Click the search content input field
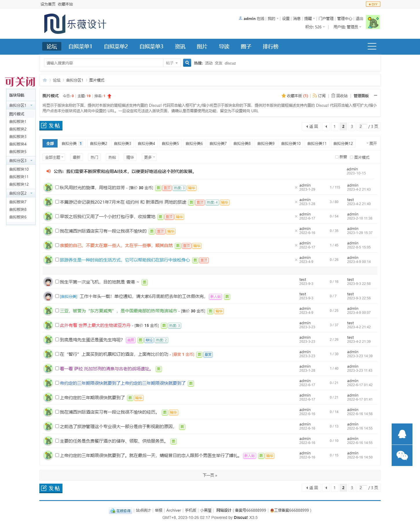Image resolution: width=420 pixels, height=527 pixels. tap(104, 63)
